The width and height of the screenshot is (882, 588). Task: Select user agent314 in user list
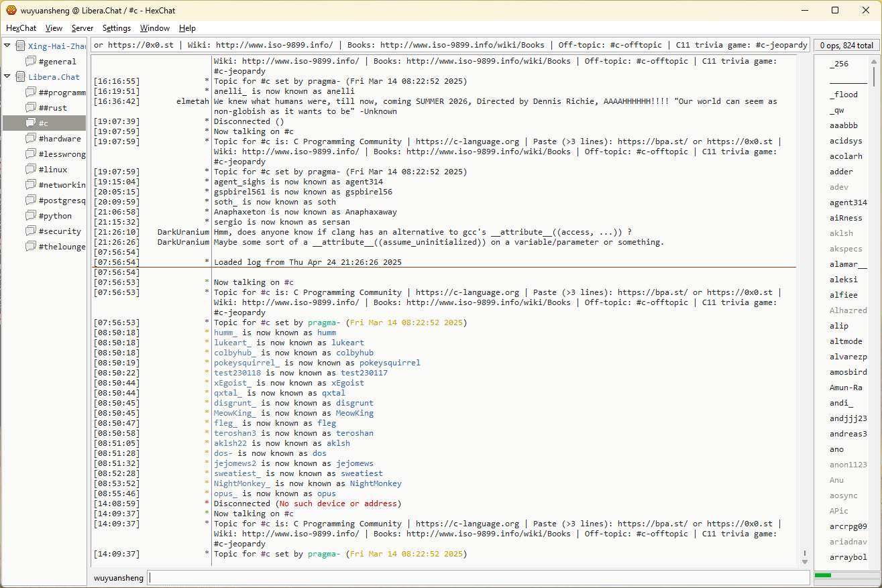click(x=848, y=202)
